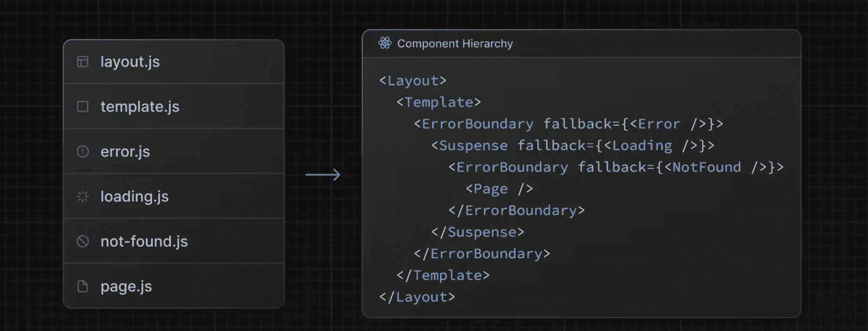Click the prohibited circle icon beside not-found.js
This screenshot has height=331, width=868.
point(82,242)
